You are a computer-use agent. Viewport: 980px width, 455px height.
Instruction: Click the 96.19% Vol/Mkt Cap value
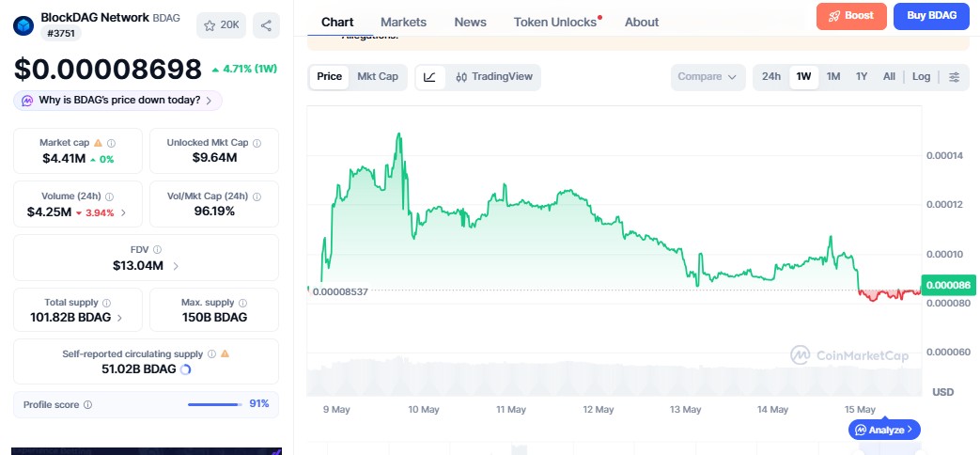pyautogui.click(x=214, y=212)
